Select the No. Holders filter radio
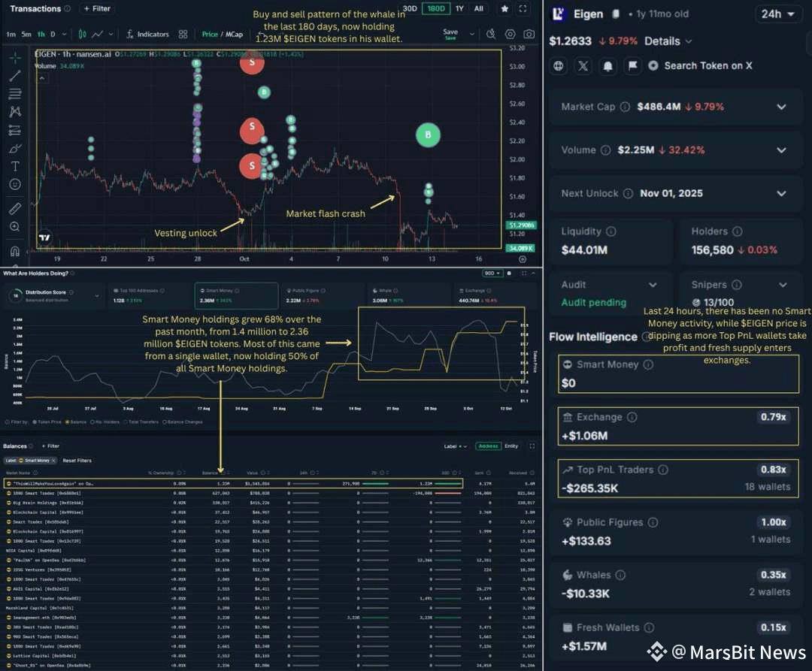The image size is (812, 671). coord(92,422)
